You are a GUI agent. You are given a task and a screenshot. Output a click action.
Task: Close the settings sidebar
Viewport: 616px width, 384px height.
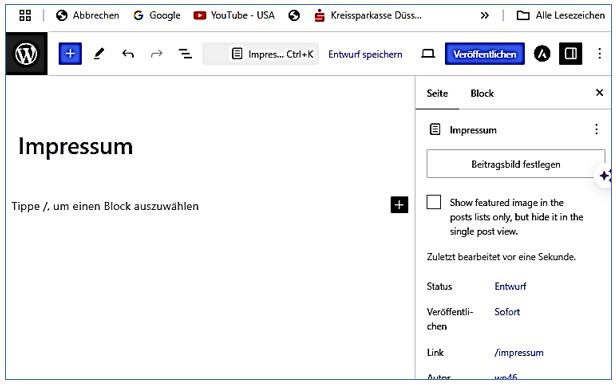tap(600, 92)
